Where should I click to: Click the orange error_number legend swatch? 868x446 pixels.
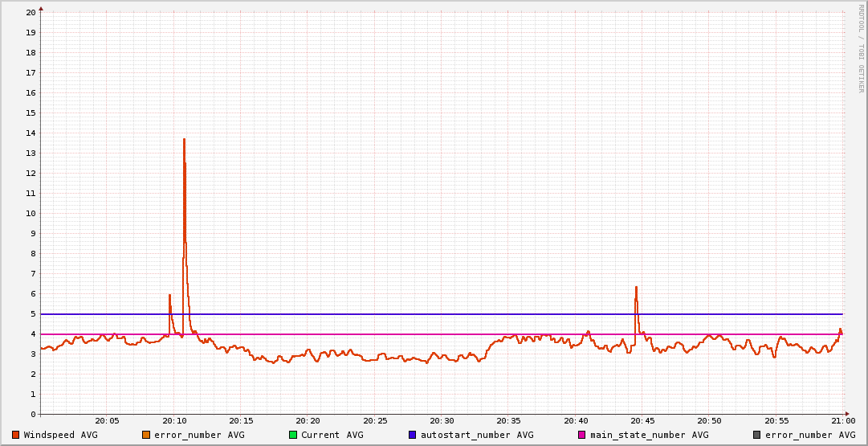pos(145,435)
